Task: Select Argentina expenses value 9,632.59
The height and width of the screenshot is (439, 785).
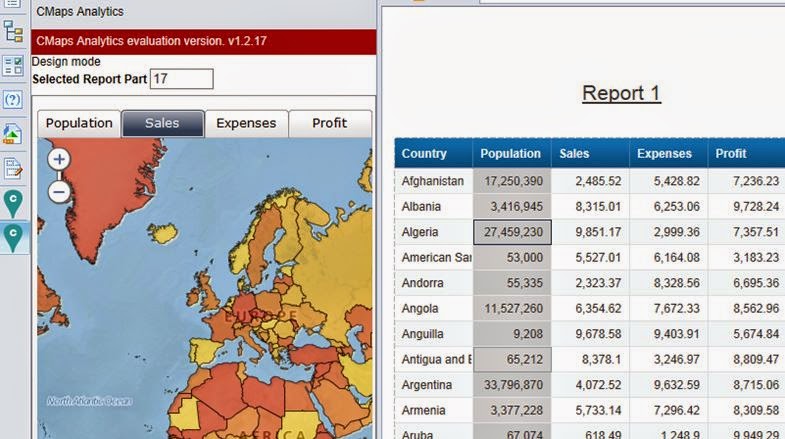Action: point(668,385)
